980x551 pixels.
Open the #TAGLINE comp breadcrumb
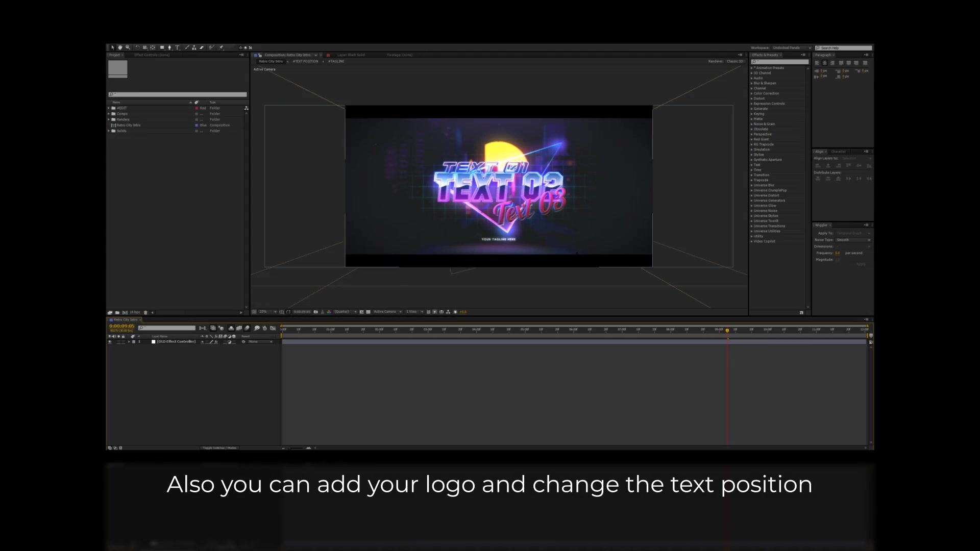pos(336,61)
